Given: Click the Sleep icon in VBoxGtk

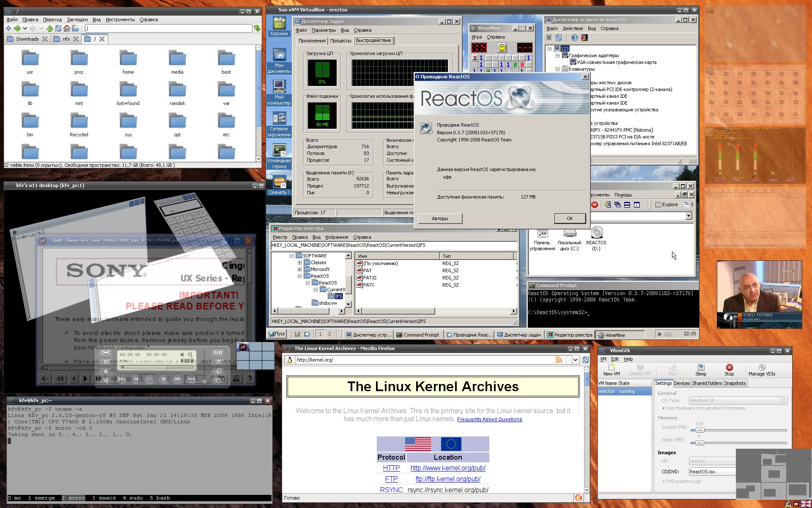Looking at the screenshot, I should click(x=701, y=370).
